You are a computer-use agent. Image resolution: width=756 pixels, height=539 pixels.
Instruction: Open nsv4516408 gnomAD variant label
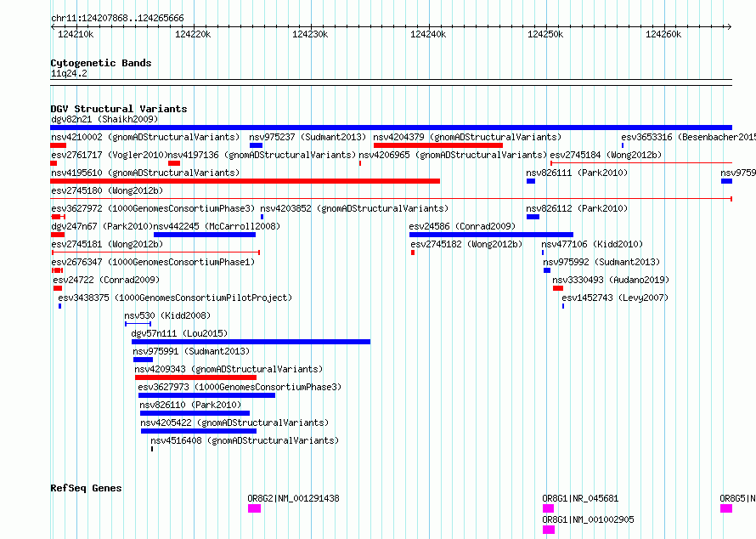click(x=245, y=440)
